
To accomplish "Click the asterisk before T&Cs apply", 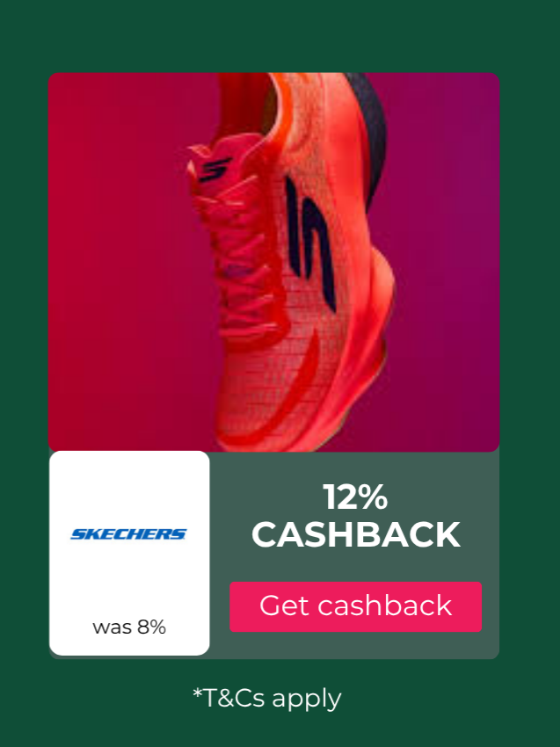I will 197,693.
